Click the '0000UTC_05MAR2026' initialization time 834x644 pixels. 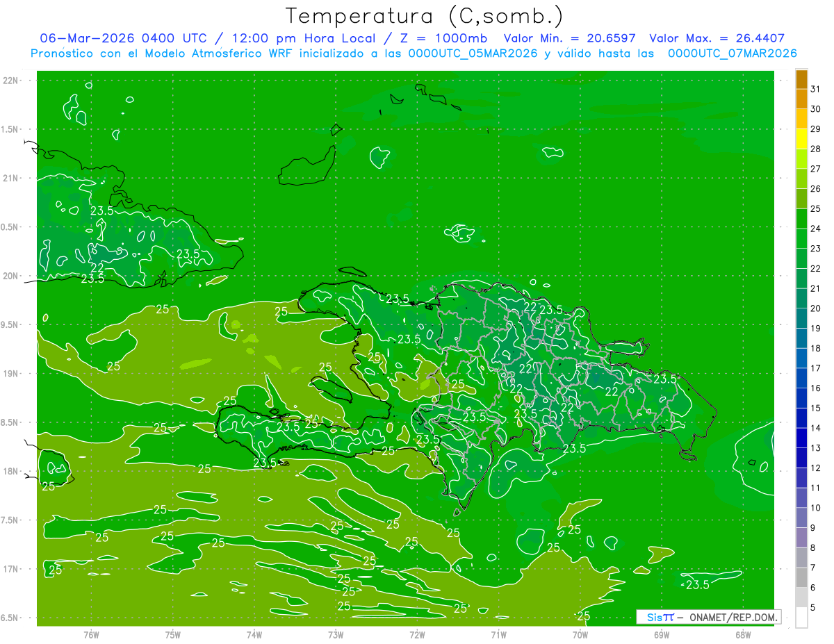[x=473, y=53]
